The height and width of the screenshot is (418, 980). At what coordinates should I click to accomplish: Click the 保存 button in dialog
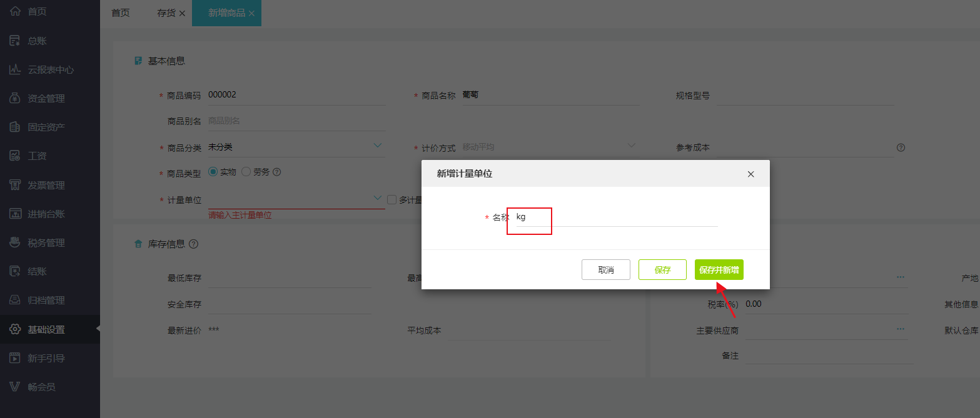pos(662,270)
